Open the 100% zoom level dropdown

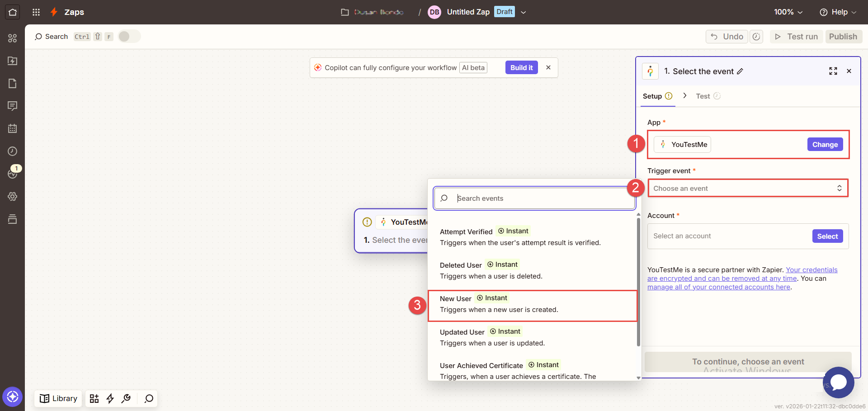[x=788, y=12]
